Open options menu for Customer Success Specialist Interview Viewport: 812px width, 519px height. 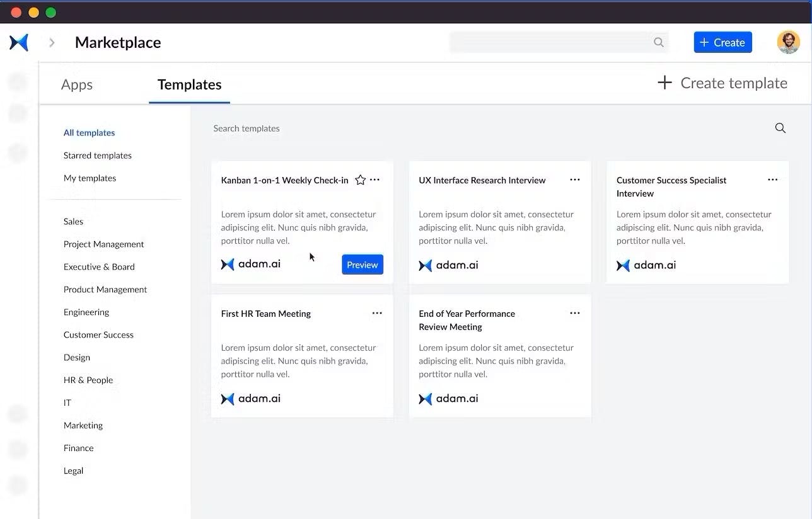[x=772, y=180]
